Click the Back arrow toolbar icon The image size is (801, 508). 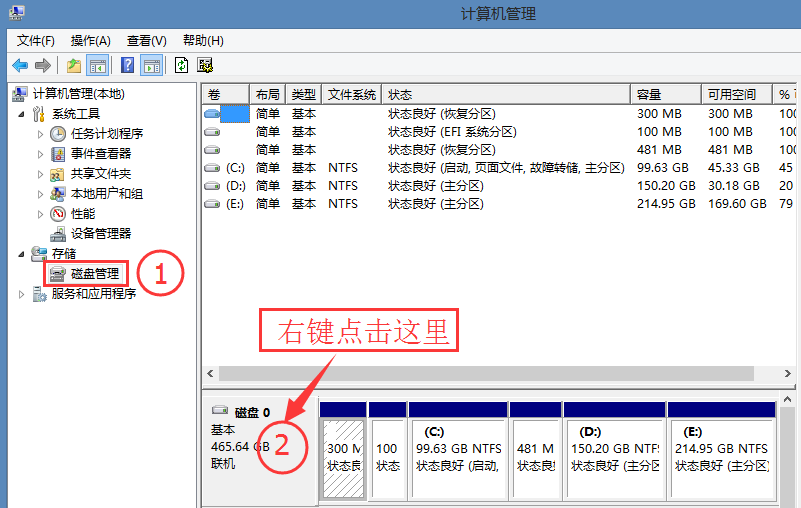click(x=19, y=65)
